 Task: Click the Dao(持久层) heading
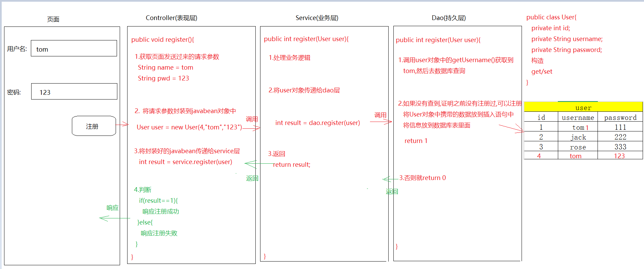pyautogui.click(x=448, y=18)
